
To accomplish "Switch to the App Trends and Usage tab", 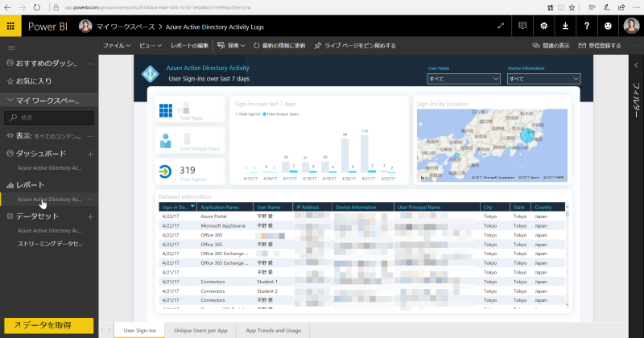I will pyautogui.click(x=274, y=330).
